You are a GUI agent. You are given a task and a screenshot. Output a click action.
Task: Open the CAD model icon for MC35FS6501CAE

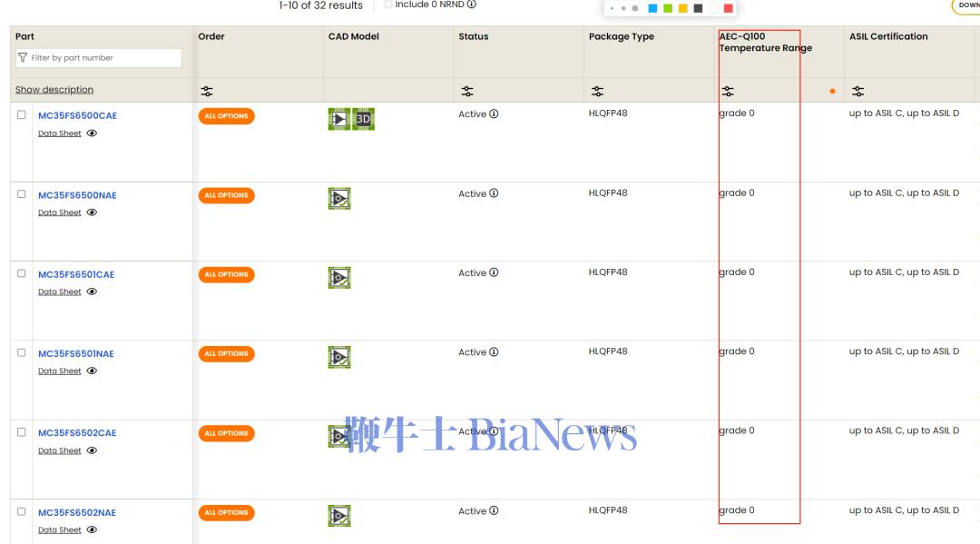339,278
